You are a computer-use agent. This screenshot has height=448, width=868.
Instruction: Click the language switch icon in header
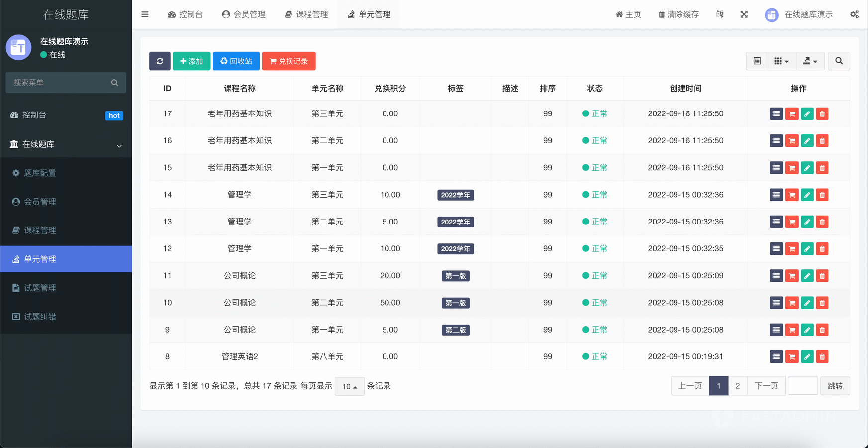tap(720, 14)
